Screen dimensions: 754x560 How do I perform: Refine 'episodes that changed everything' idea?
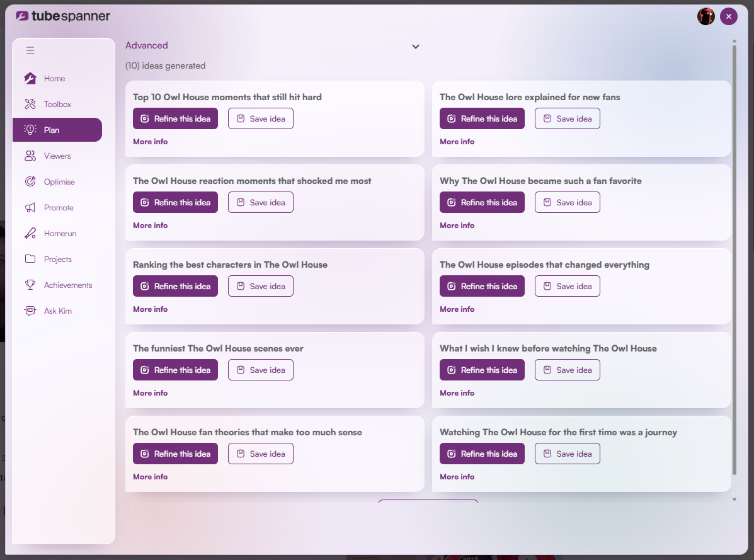point(482,286)
